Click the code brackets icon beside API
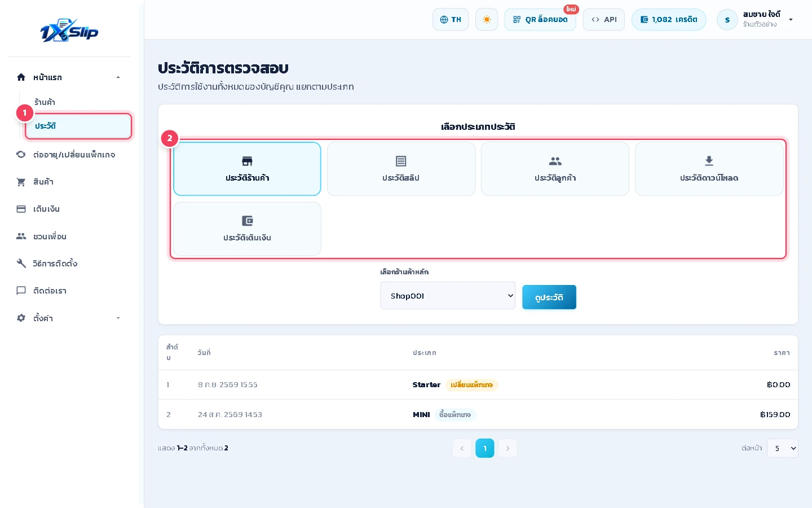The image size is (812, 508). click(595, 20)
